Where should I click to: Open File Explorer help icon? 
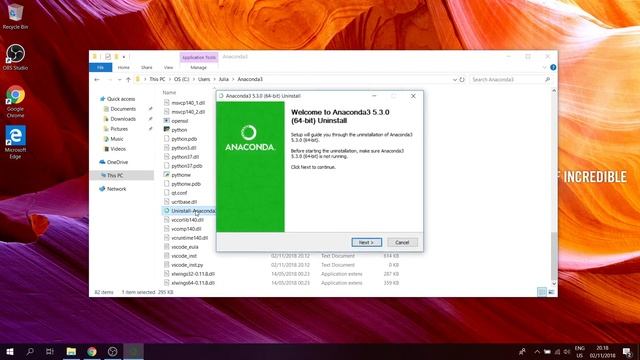click(x=553, y=67)
